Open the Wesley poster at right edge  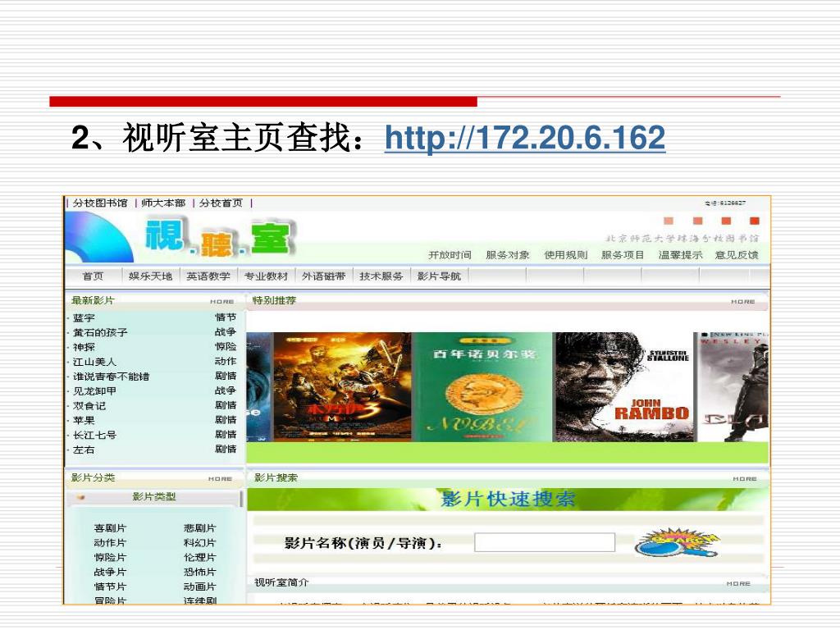tap(733, 386)
